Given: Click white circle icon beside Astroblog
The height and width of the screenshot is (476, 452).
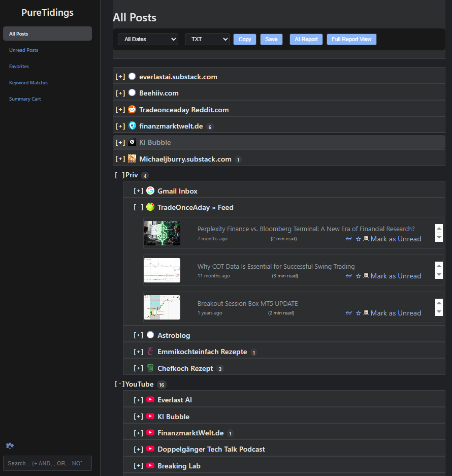Looking at the screenshot, I should pos(150,335).
